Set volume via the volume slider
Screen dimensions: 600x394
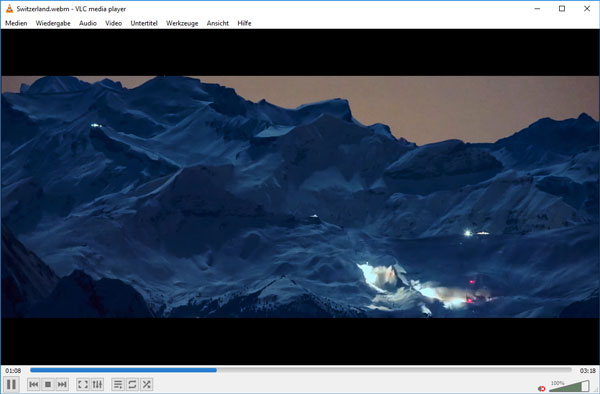click(570, 386)
